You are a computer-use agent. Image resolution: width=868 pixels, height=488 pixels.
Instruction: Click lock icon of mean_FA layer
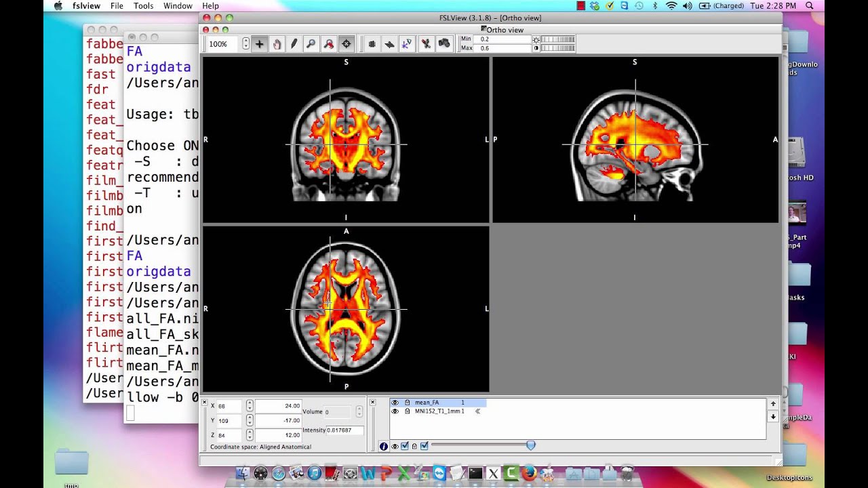point(407,403)
